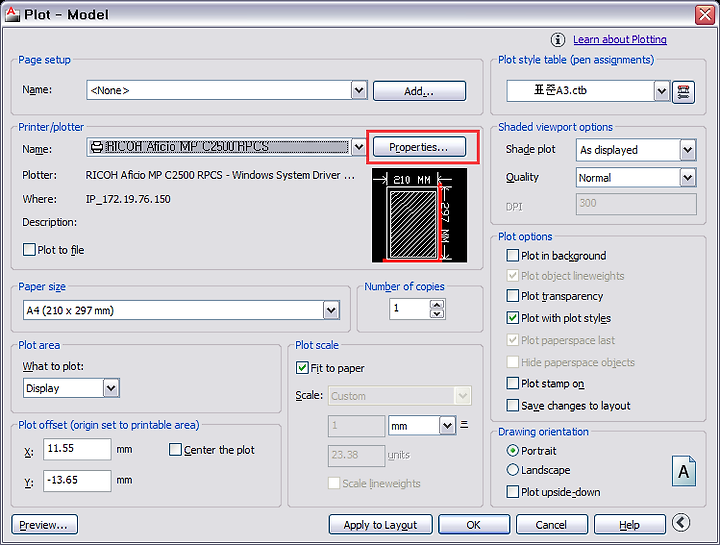The image size is (720, 545).
Task: Open the What to plot dropdown
Action: point(111,388)
